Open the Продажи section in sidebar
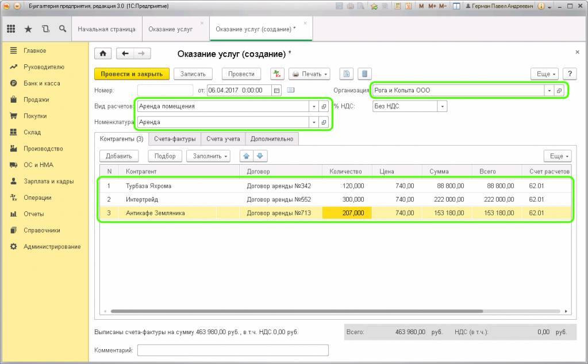This screenshot has height=364, width=588. pos(36,100)
